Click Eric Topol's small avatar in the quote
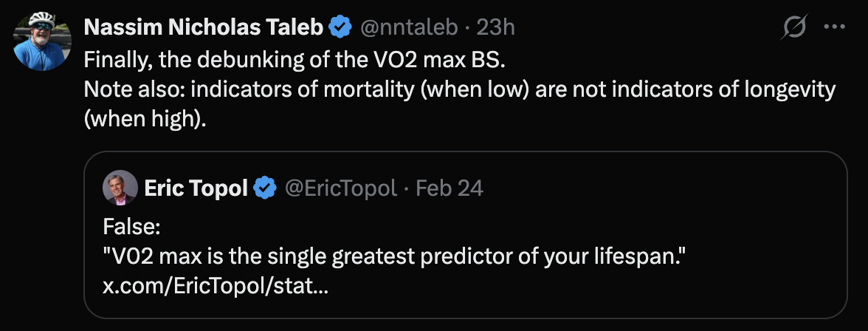The height and width of the screenshot is (331, 868). click(120, 188)
